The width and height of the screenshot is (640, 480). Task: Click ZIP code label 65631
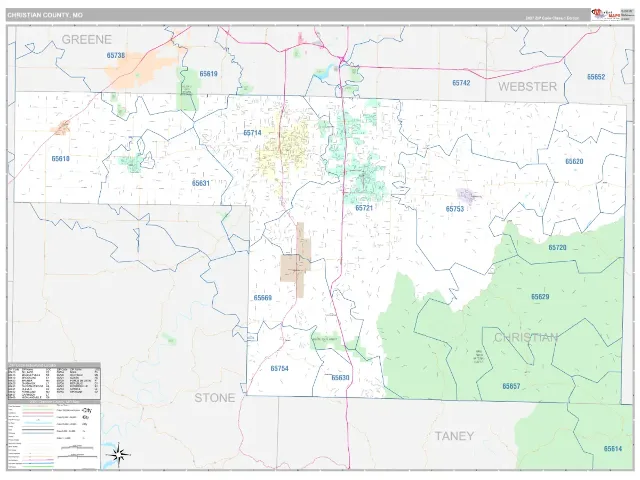pos(201,183)
